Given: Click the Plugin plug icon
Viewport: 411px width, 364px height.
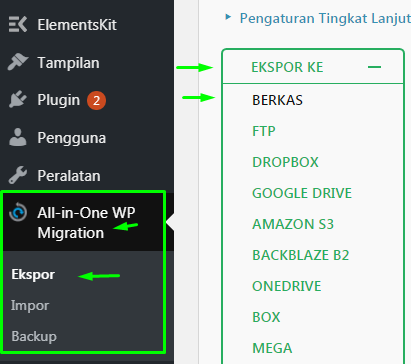Looking at the screenshot, I should (x=18, y=99).
